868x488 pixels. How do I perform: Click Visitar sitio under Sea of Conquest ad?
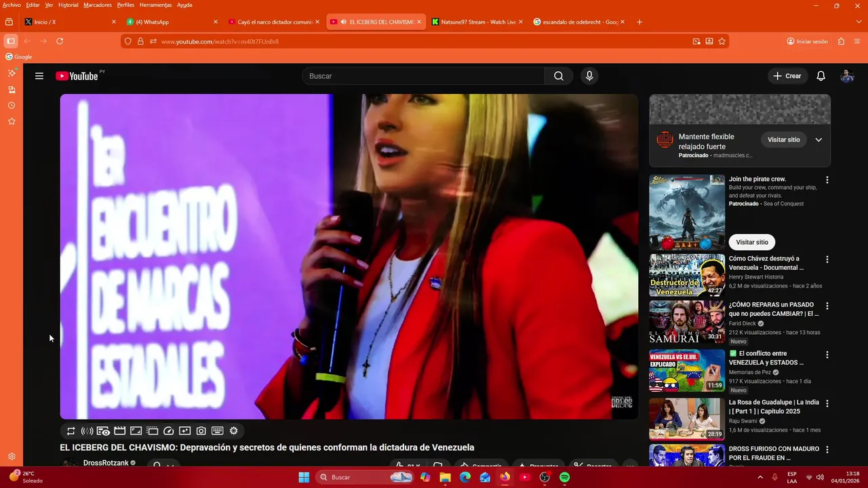tap(752, 242)
